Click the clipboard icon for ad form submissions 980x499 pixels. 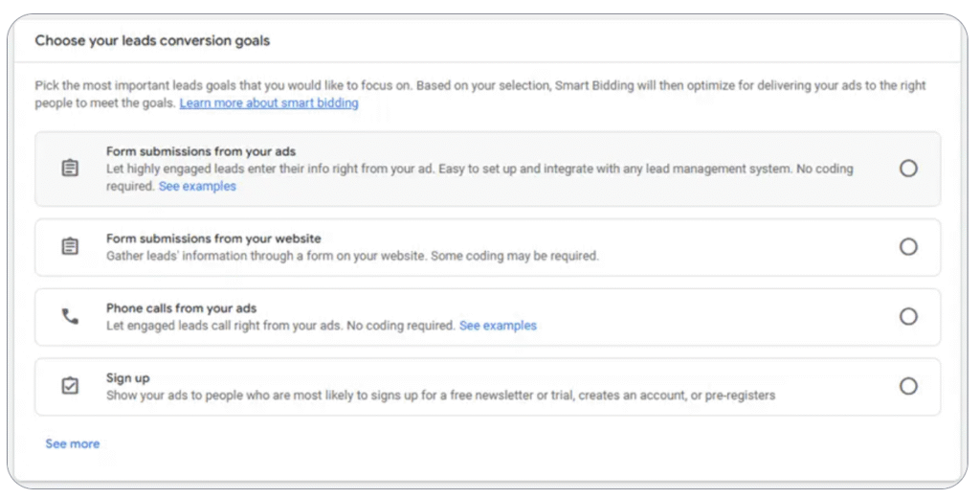coord(70,169)
